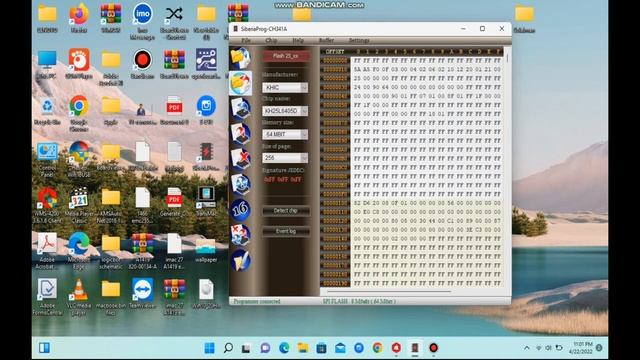Click the SiberiaProg app icon on taskbar
The width and height of the screenshot is (640, 360).
pyautogui.click(x=415, y=348)
